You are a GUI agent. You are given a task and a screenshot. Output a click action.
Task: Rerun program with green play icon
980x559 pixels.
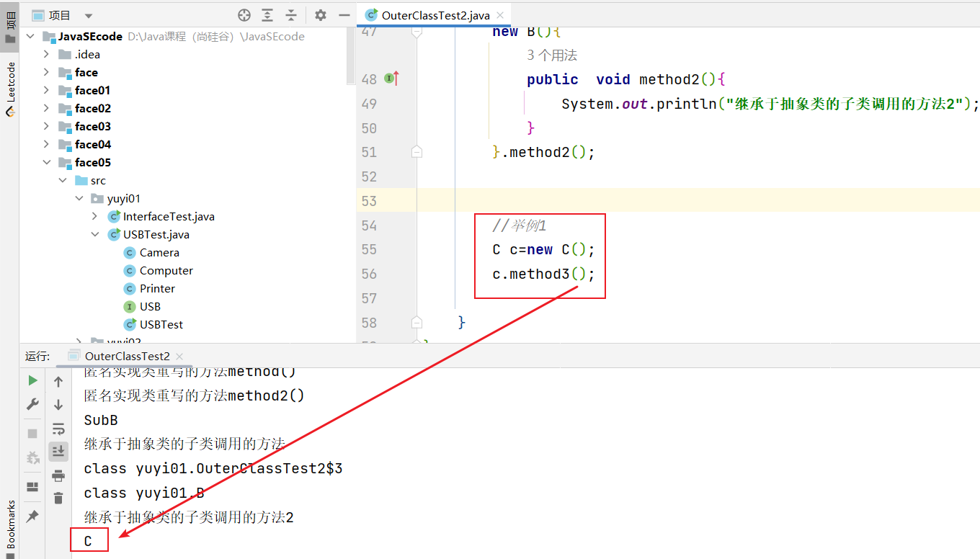coord(32,380)
